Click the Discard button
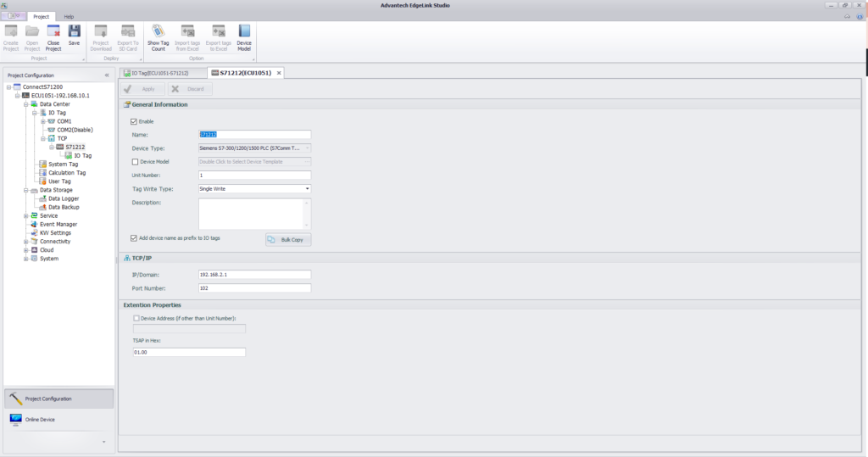 coord(190,89)
